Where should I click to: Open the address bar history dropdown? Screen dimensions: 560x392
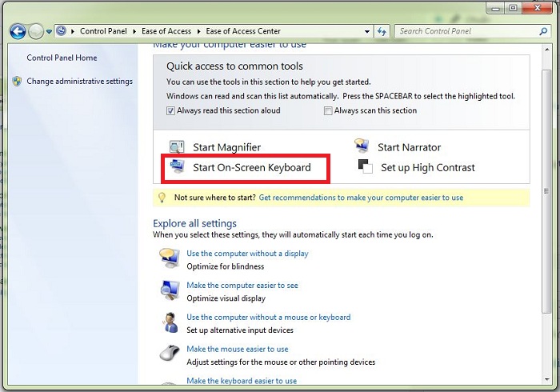366,31
